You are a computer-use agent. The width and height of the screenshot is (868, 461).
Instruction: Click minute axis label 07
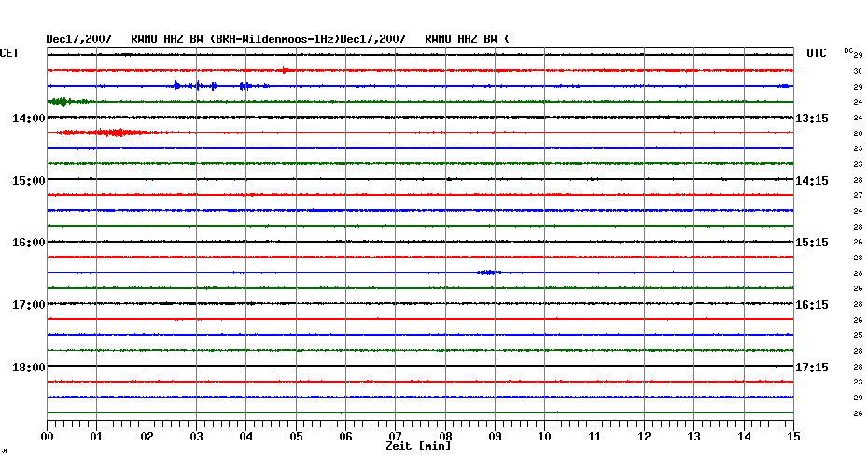click(395, 437)
